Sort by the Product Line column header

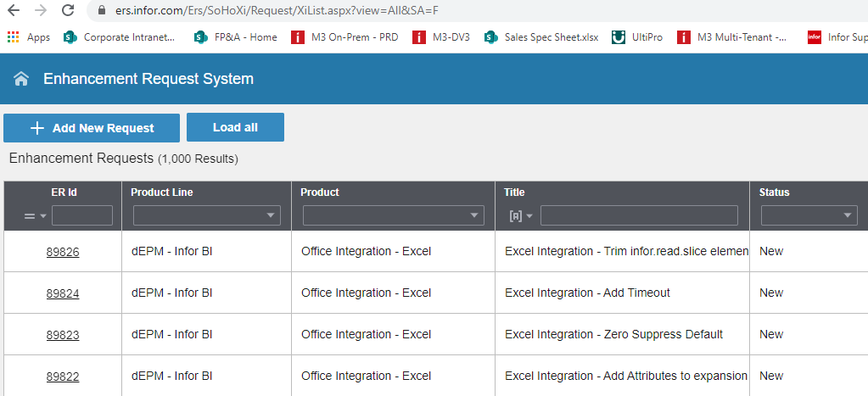point(162,192)
